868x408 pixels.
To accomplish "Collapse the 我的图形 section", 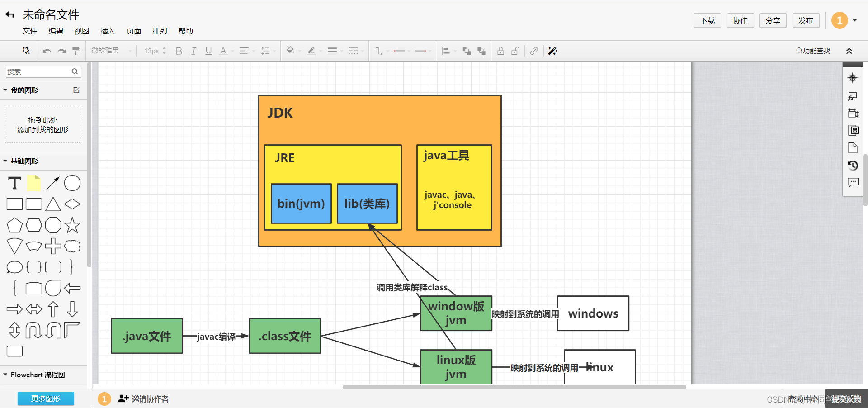I will (x=5, y=90).
